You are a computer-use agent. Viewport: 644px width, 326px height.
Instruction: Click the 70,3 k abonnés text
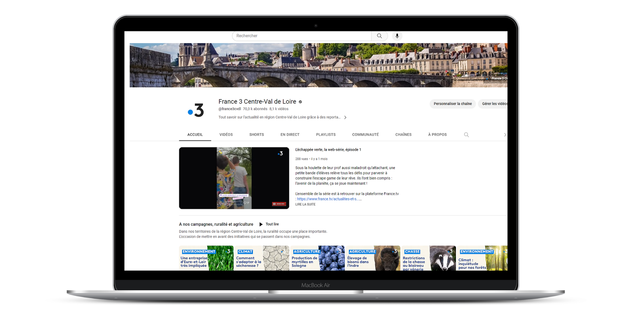[255, 109]
